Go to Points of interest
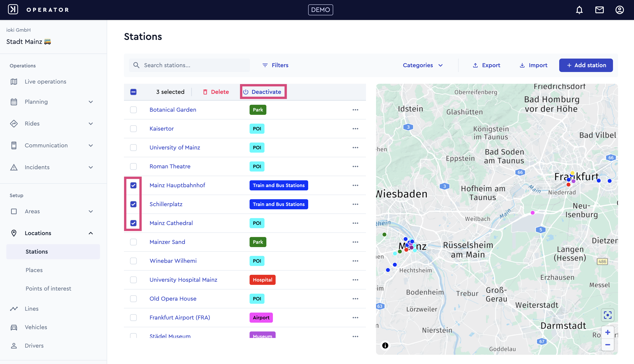Screen dimensions: 634x364 (x=48, y=288)
